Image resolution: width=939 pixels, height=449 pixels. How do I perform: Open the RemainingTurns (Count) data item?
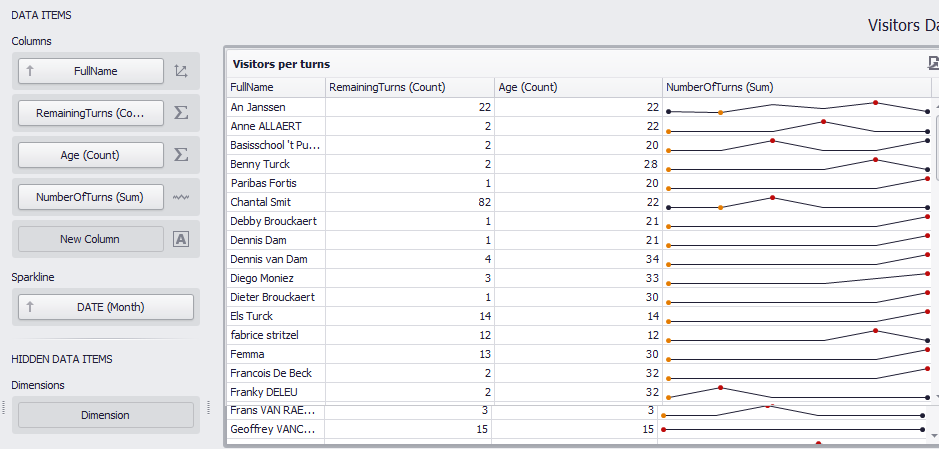[x=91, y=113]
